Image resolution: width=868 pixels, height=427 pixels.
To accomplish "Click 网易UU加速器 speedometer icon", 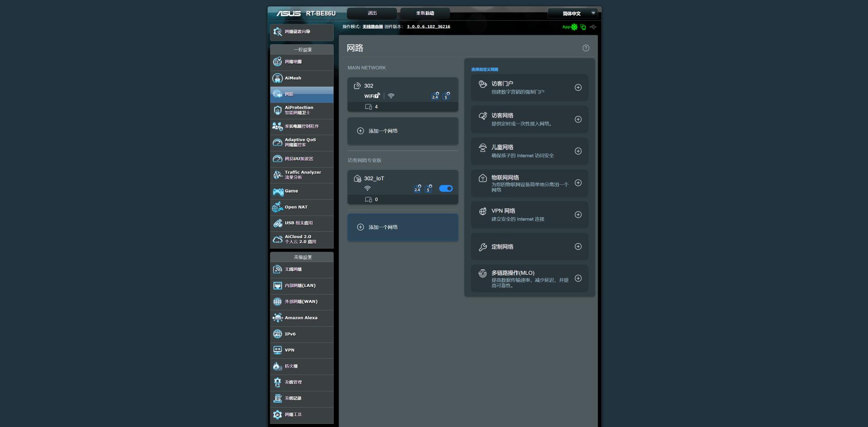I will [x=278, y=159].
